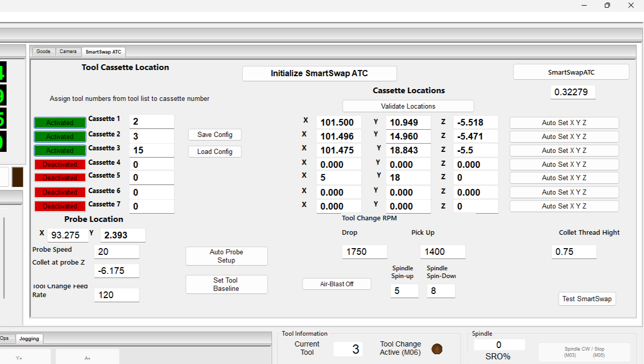
Task: Run Auto Probe Setup
Action: (x=226, y=256)
